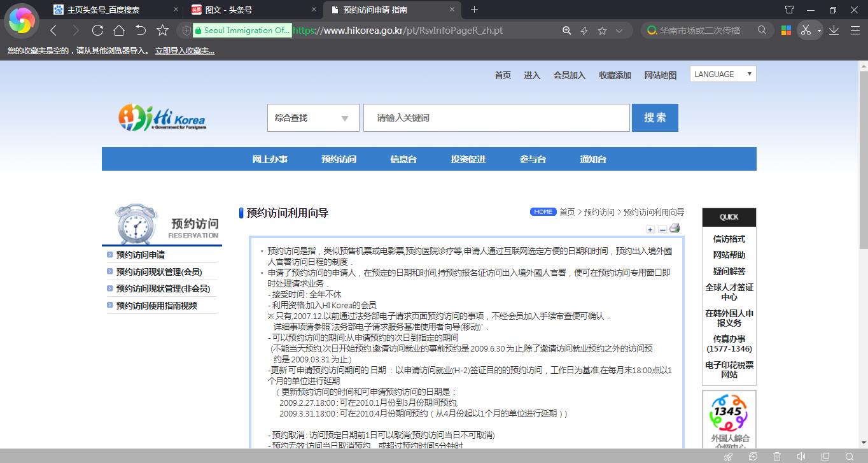Refresh the current page
This screenshot has height=463, width=868.
(x=97, y=30)
